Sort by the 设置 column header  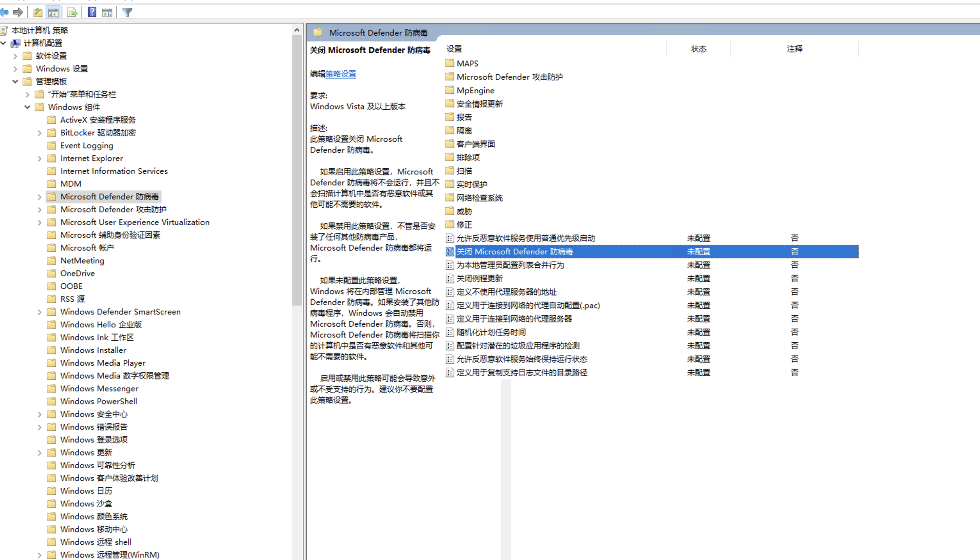click(555, 49)
